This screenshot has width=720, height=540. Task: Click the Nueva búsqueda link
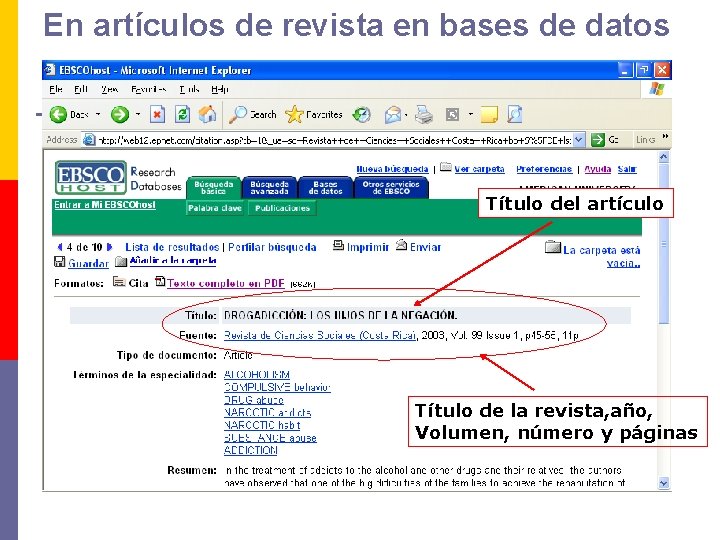tap(392, 169)
